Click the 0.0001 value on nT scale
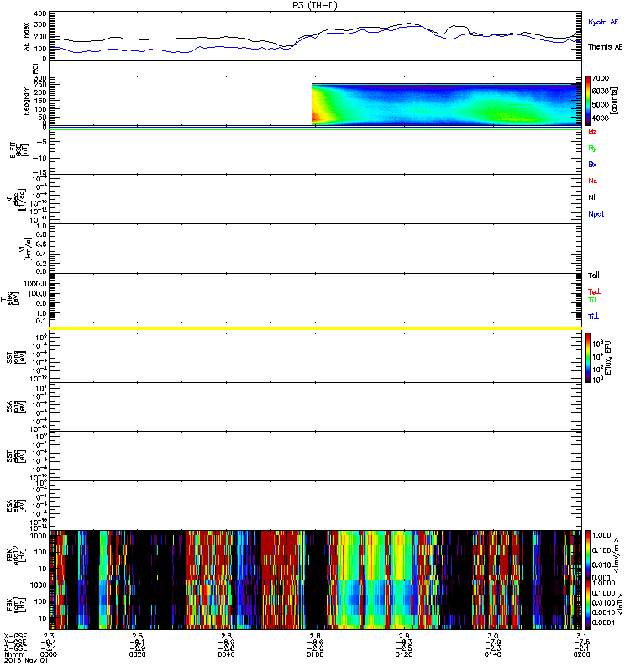 [602, 622]
